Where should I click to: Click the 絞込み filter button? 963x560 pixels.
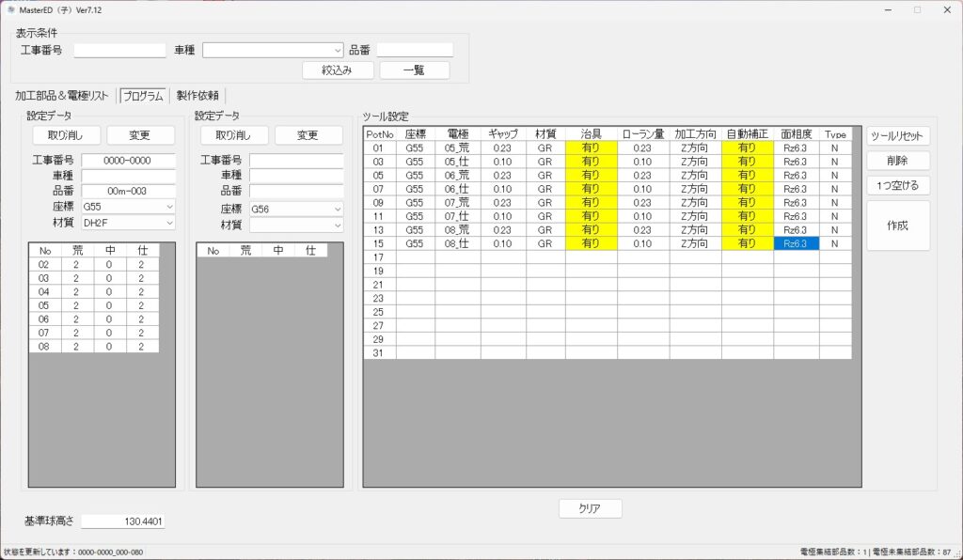[339, 70]
